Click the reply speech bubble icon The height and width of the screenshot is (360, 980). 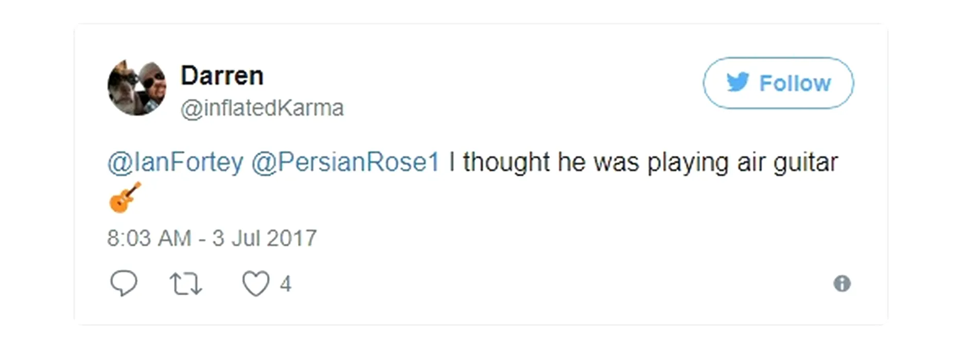coord(124,283)
